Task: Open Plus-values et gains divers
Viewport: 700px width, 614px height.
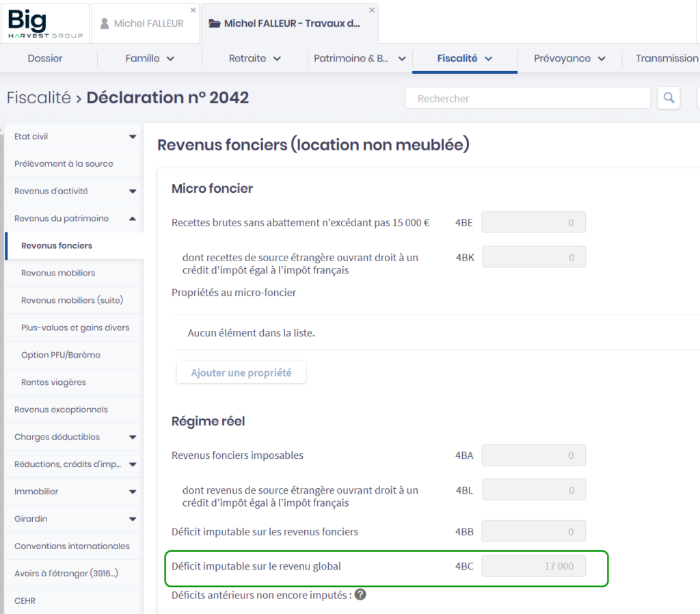Action: (x=75, y=328)
